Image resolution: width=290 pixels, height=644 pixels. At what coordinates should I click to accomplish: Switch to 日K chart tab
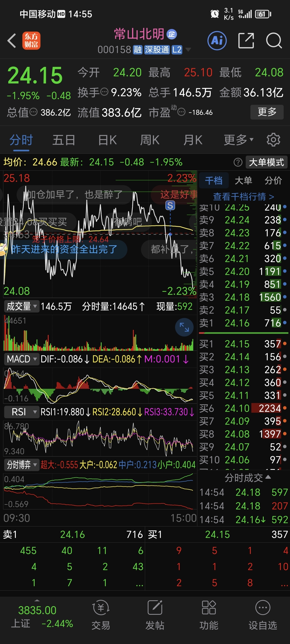click(x=107, y=140)
